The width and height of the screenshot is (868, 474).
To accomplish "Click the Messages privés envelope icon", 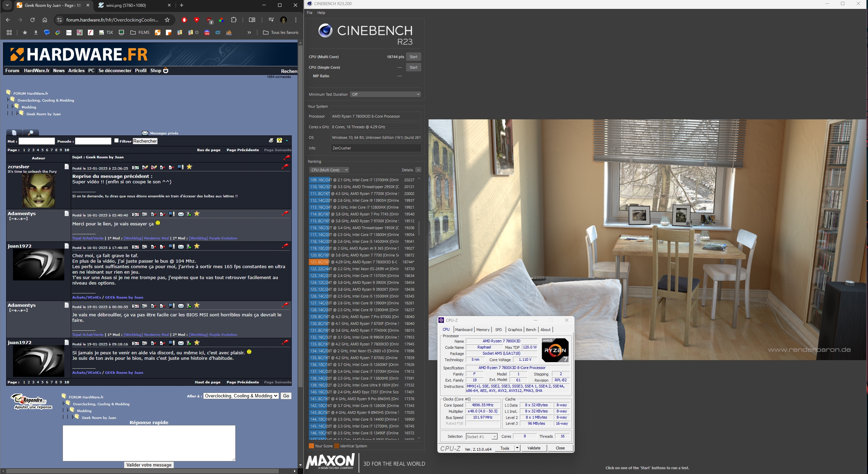I will pos(145,133).
